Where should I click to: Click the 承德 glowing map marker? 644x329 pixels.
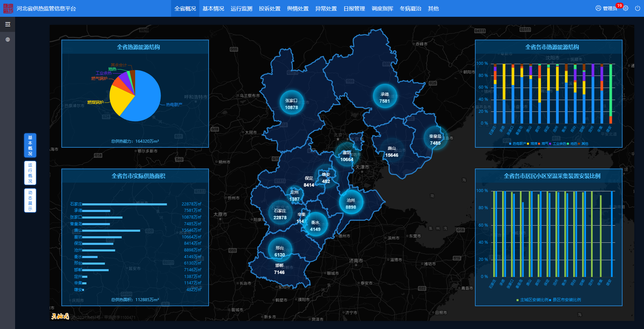384,97
